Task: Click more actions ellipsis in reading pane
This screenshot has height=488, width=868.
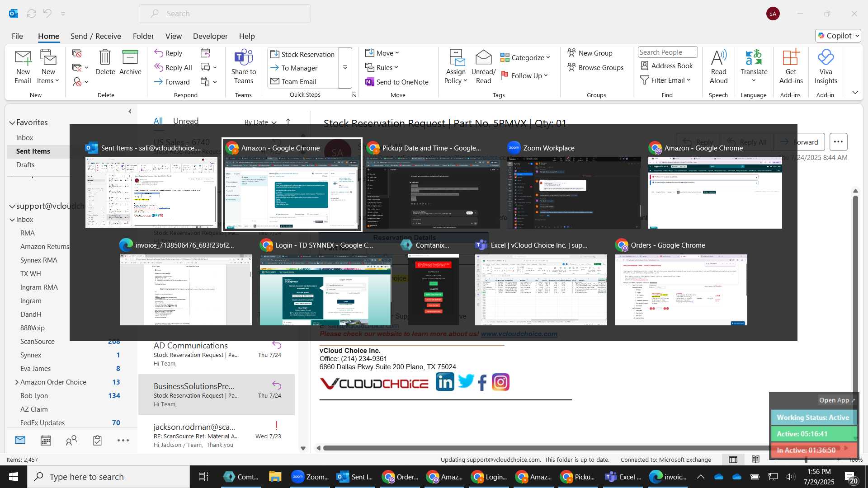Action: [x=838, y=142]
